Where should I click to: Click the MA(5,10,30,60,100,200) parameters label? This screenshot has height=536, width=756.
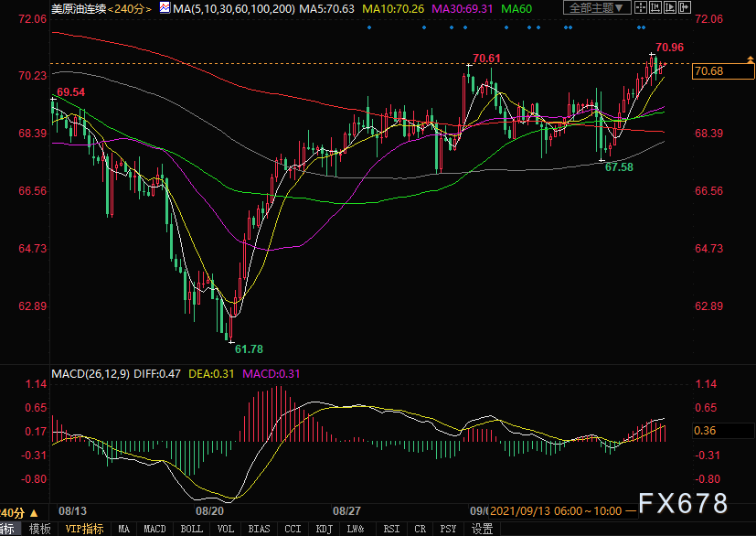(x=234, y=8)
